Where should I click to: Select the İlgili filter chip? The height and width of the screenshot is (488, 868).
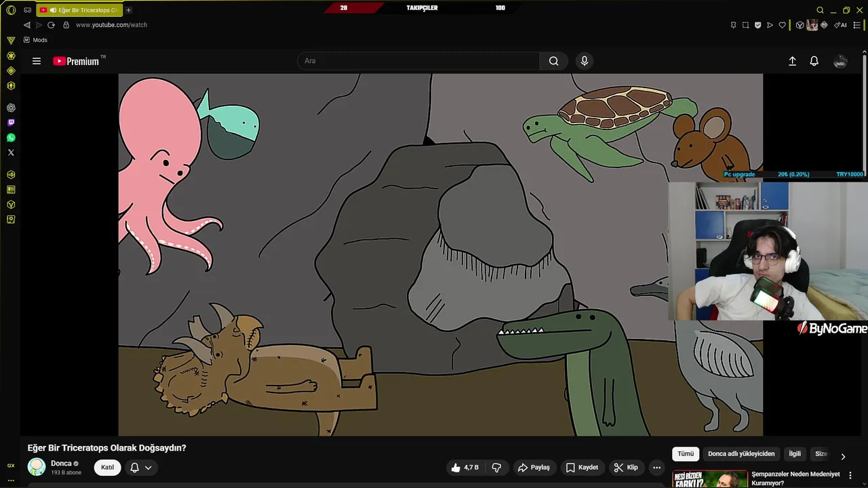795,453
